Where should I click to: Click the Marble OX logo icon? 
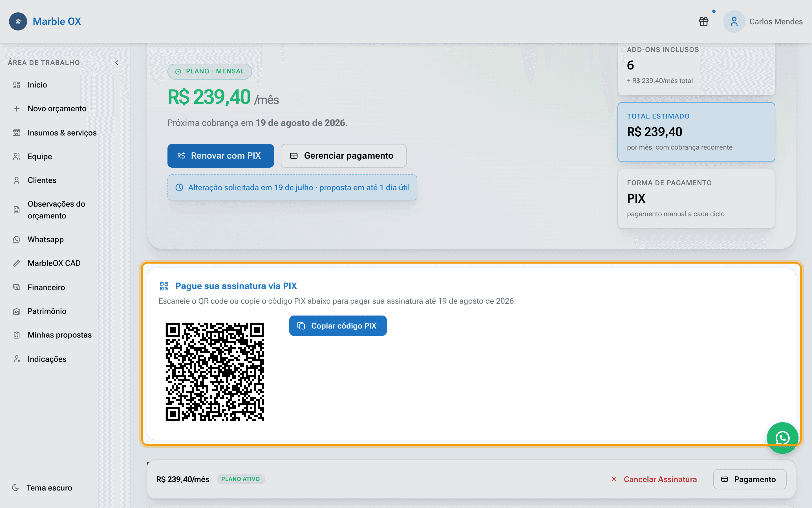point(18,21)
